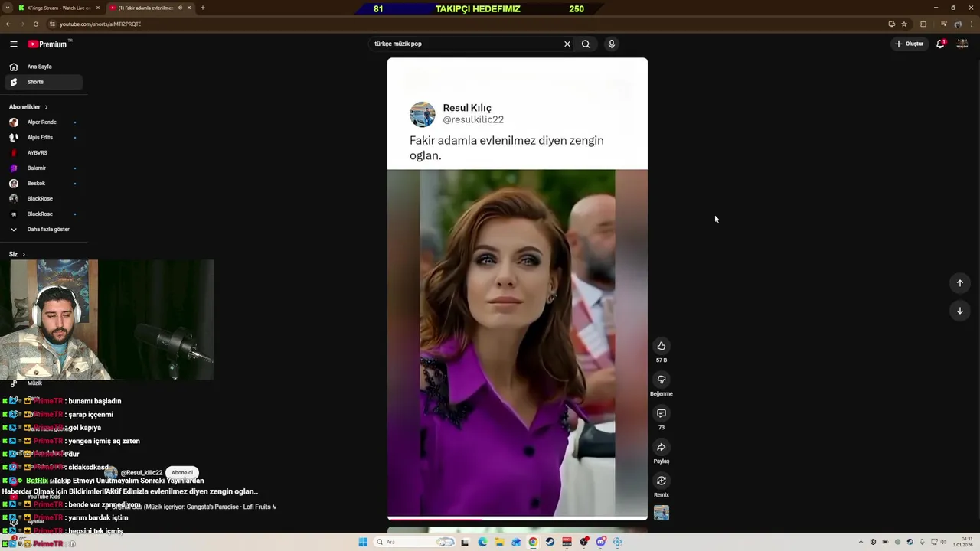The image size is (980, 551).
Task: Start voice search with the microphone
Action: coord(611,44)
